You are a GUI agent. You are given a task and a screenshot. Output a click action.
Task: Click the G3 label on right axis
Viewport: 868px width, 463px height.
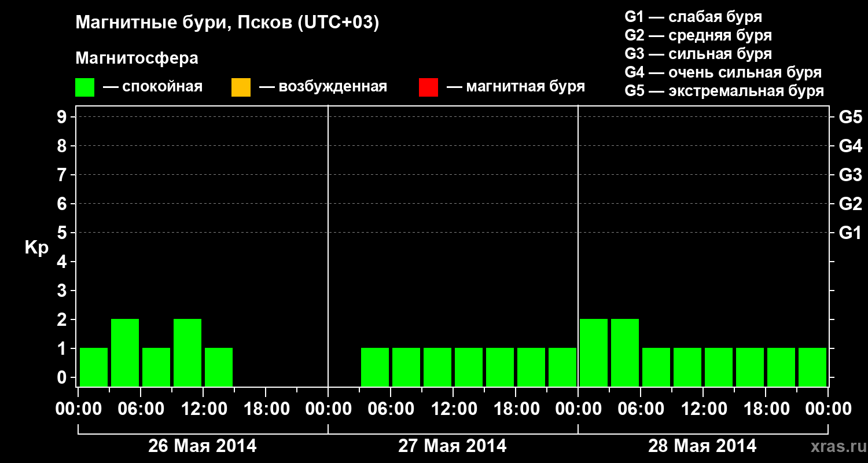851,175
